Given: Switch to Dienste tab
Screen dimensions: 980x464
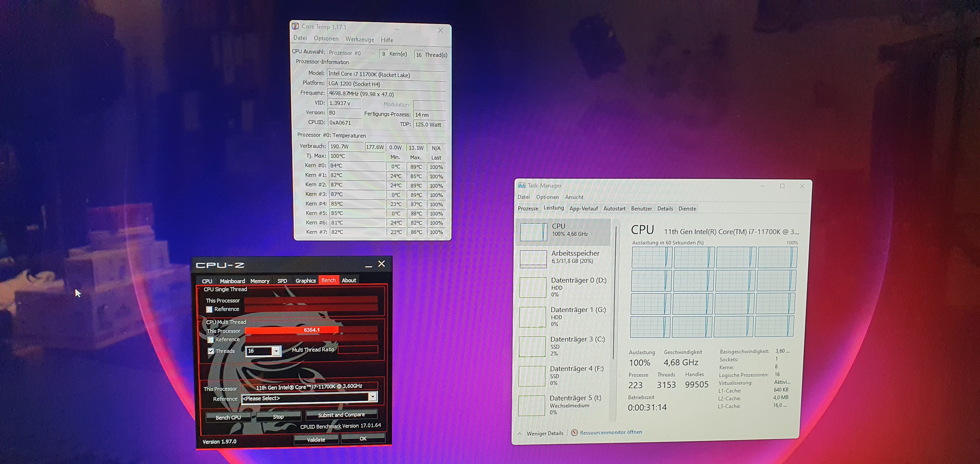Looking at the screenshot, I should point(687,209).
